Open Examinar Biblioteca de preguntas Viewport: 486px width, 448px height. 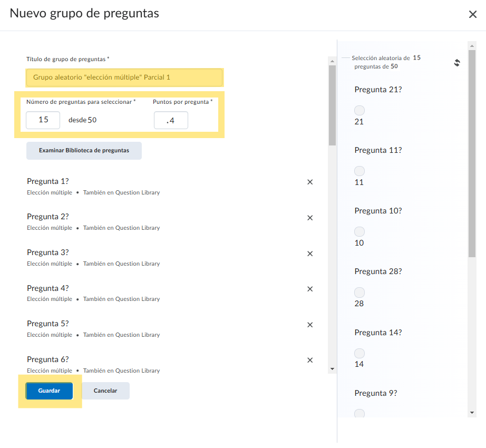pyautogui.click(x=84, y=150)
